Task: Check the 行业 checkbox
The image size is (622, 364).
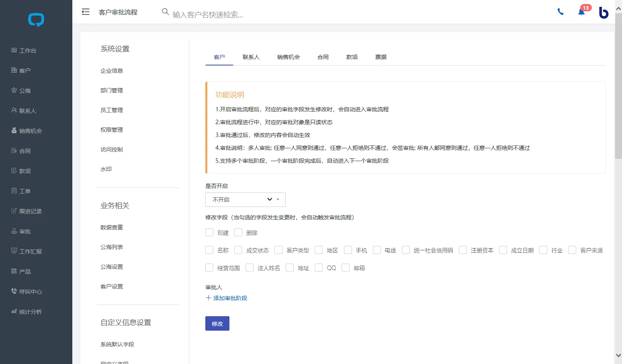Action: click(543, 250)
